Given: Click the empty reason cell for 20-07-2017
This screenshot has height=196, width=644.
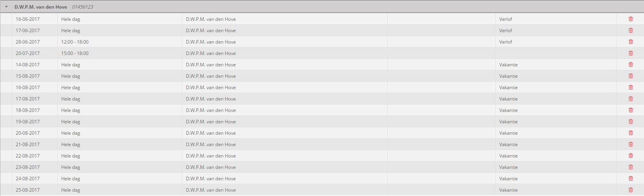Looking at the screenshot, I should pos(556,53).
